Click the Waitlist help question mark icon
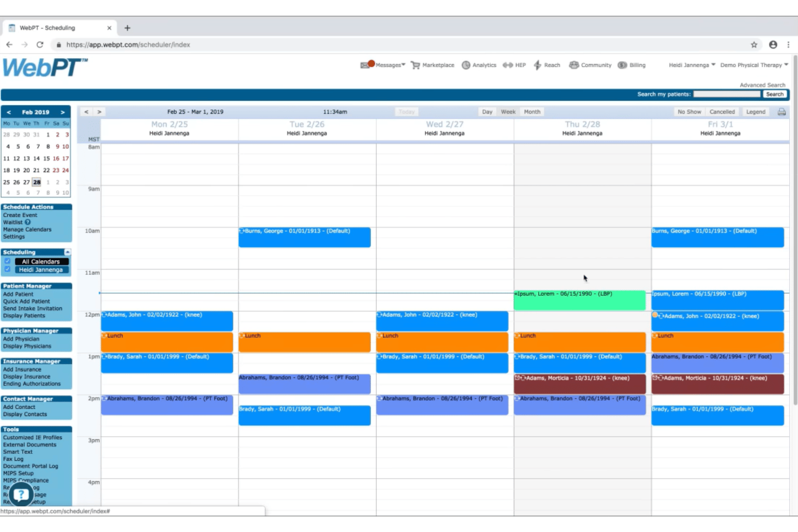This screenshot has height=532, width=798. point(27,222)
